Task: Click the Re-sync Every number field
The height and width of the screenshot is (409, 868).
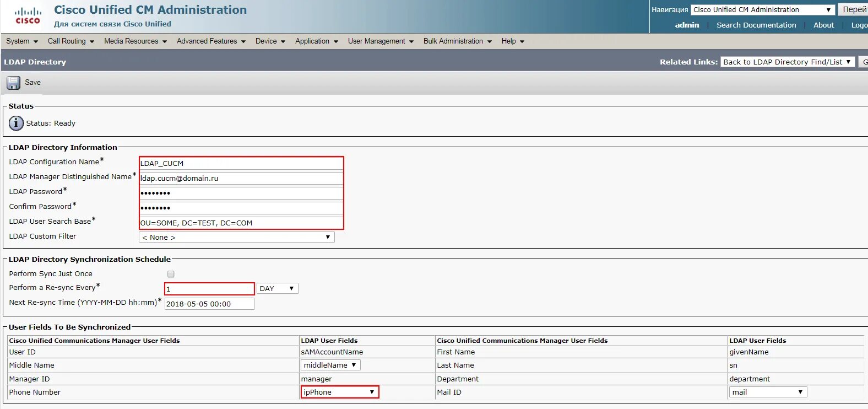Action: [209, 289]
